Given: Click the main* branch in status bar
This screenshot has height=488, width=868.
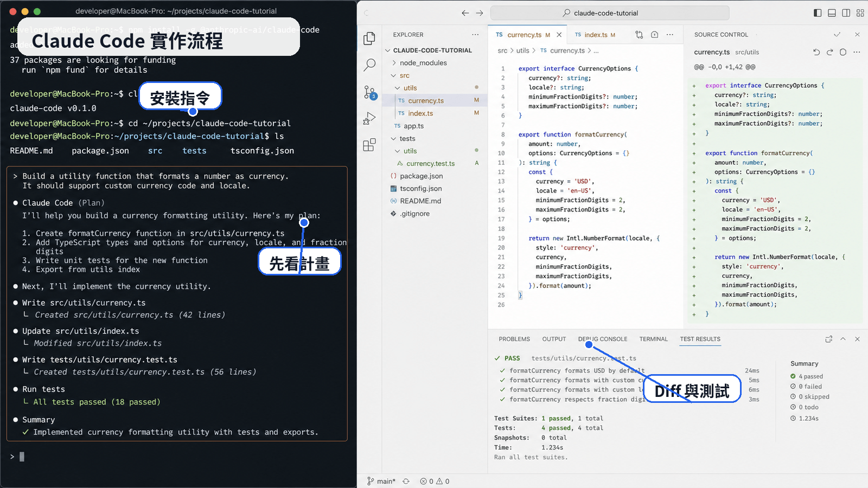Looking at the screenshot, I should click(382, 481).
